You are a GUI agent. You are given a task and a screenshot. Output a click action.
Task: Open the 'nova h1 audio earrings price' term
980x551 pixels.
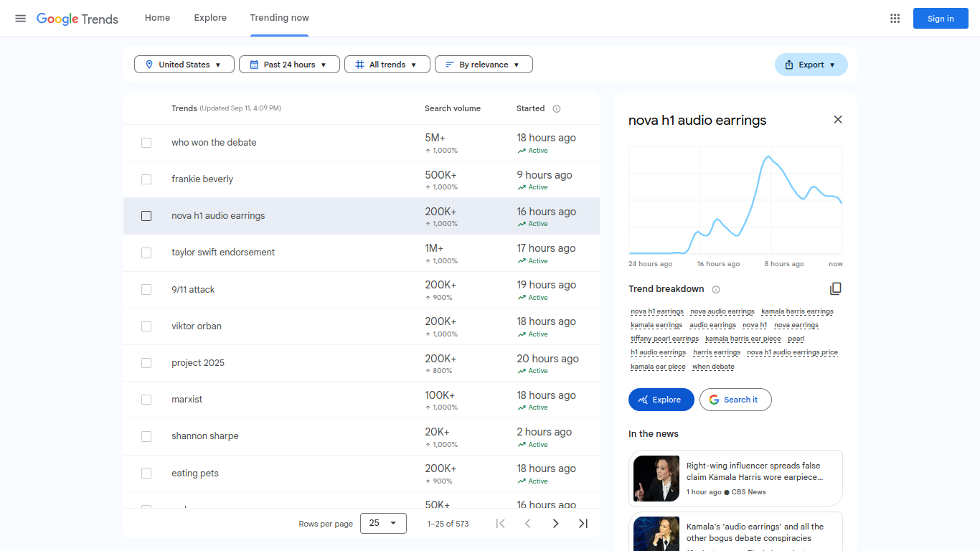792,352
